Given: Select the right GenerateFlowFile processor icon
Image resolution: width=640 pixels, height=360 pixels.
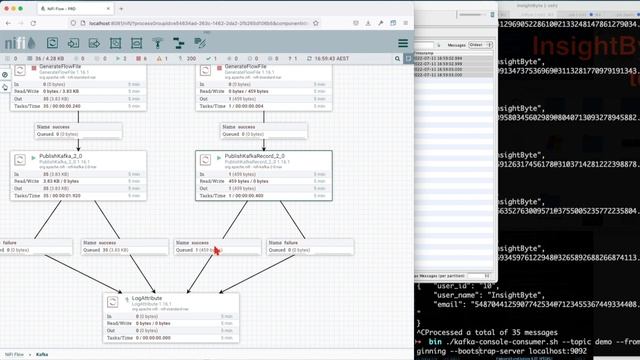Looking at the screenshot, I should [205, 70].
